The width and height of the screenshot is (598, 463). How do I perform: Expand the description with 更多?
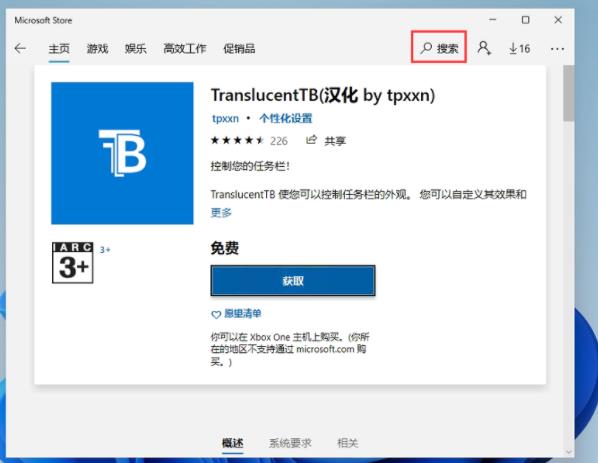pos(221,212)
